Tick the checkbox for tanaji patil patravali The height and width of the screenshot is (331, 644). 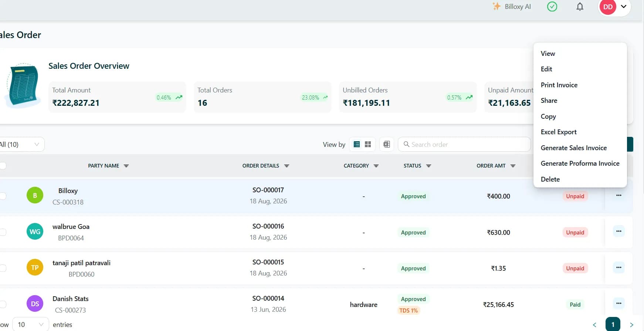3,268
